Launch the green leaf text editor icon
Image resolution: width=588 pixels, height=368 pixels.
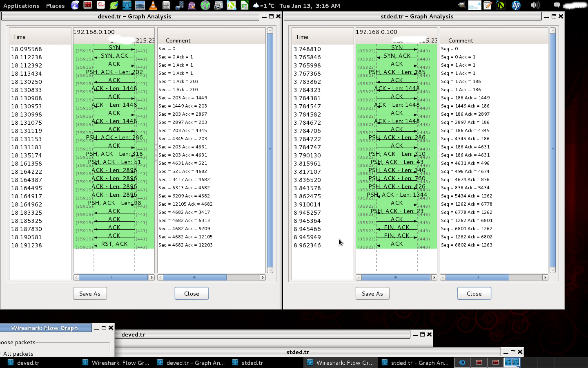coord(114,5)
